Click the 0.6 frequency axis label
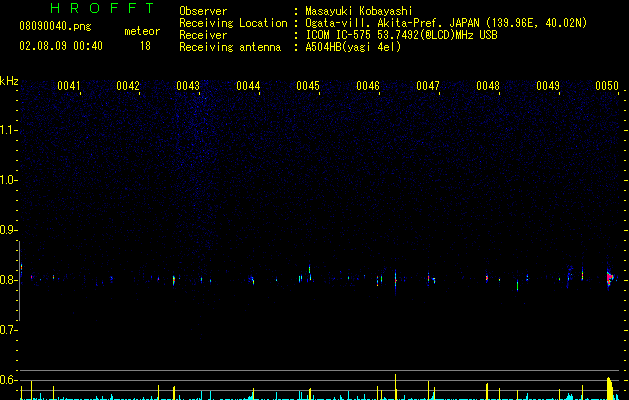The width and height of the screenshot is (629, 400). (8, 380)
